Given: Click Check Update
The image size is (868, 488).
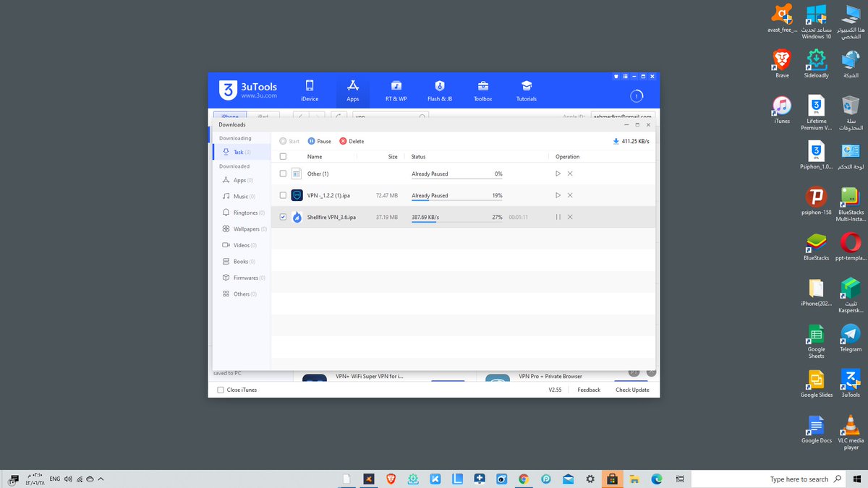Looking at the screenshot, I should (632, 390).
